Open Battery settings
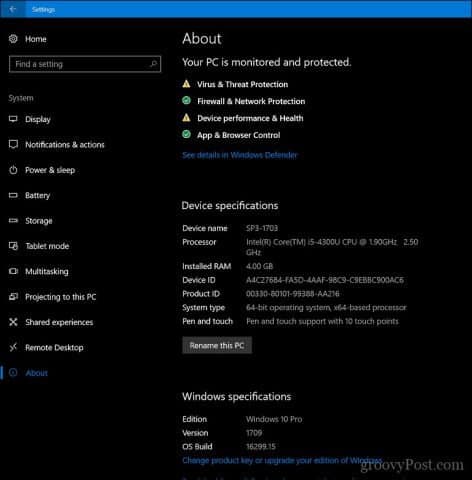Image resolution: width=472 pixels, height=480 pixels. pos(37,195)
